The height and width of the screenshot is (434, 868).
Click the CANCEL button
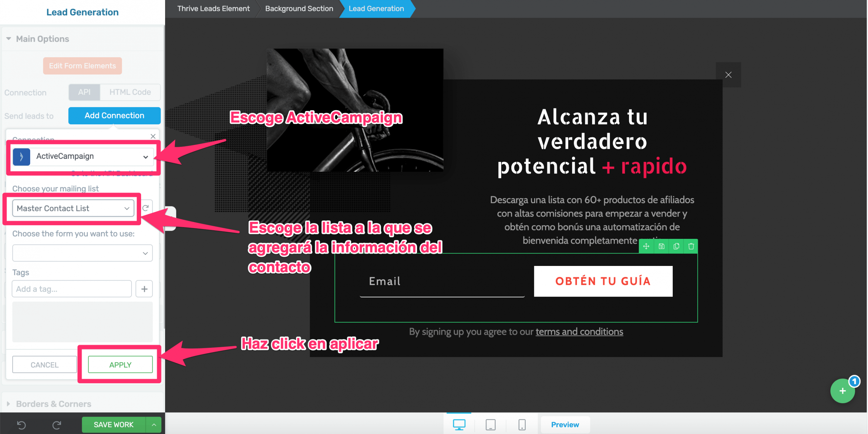[x=45, y=365]
